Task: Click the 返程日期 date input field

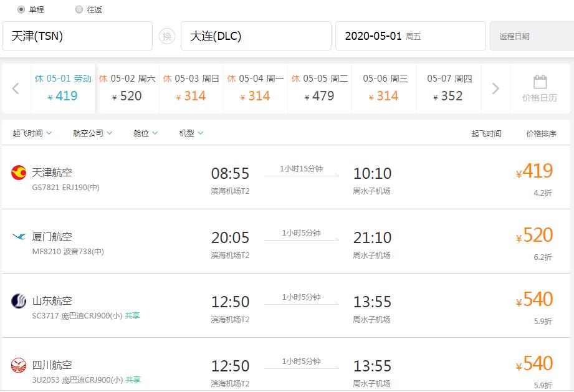Action: [x=529, y=36]
